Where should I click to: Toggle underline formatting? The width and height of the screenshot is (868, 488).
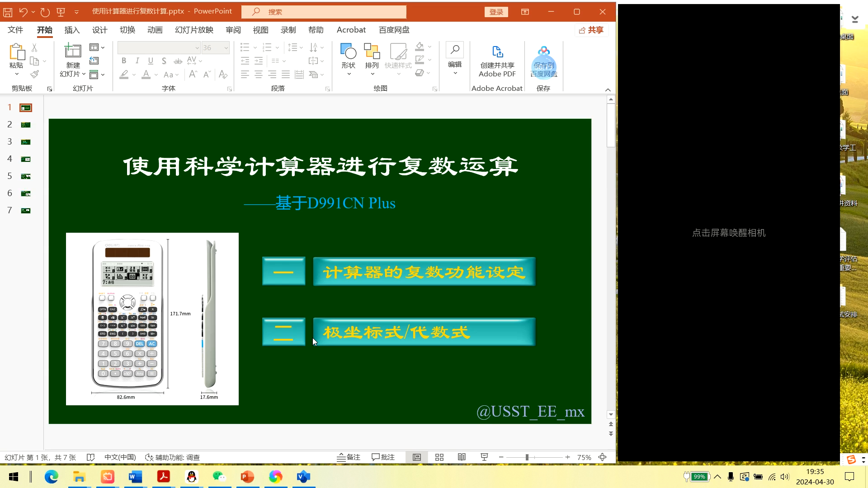(151, 61)
